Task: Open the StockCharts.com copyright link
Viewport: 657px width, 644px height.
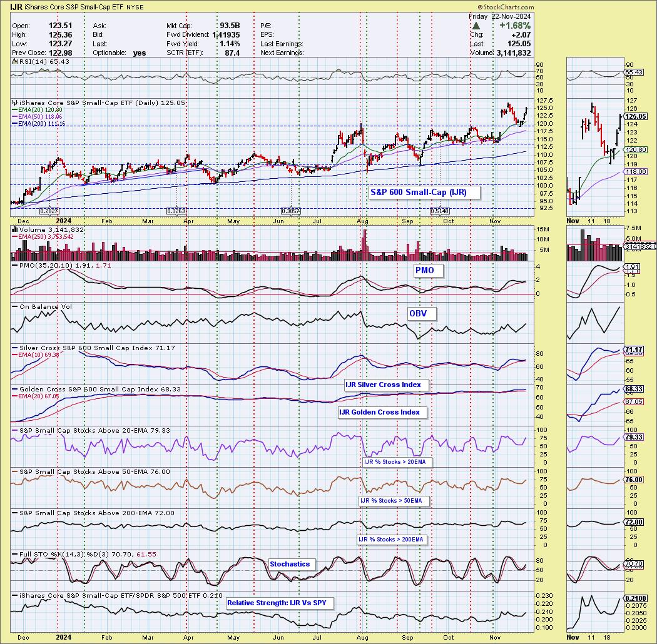Action: point(506,7)
